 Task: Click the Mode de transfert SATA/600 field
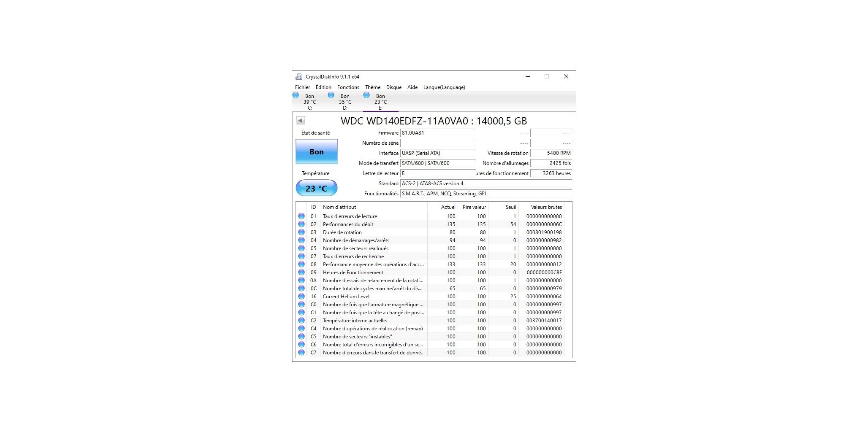pos(438,163)
